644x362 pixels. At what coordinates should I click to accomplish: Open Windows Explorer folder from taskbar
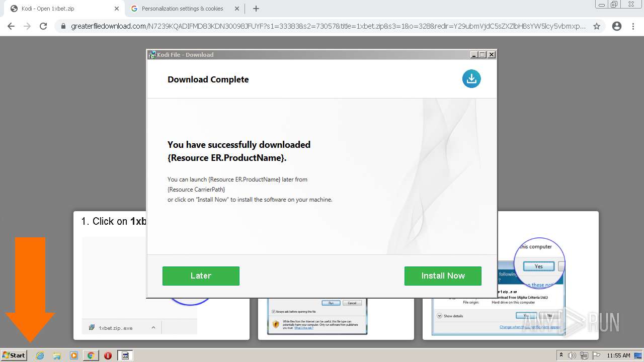[57, 355]
